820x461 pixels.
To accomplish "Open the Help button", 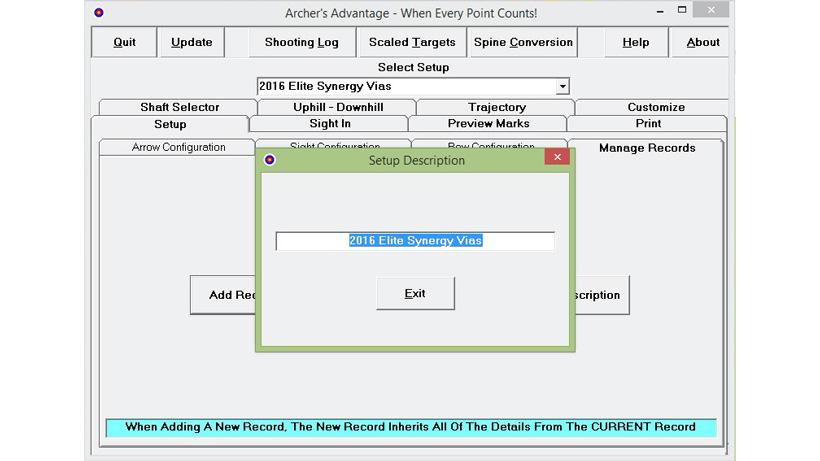I will click(636, 42).
